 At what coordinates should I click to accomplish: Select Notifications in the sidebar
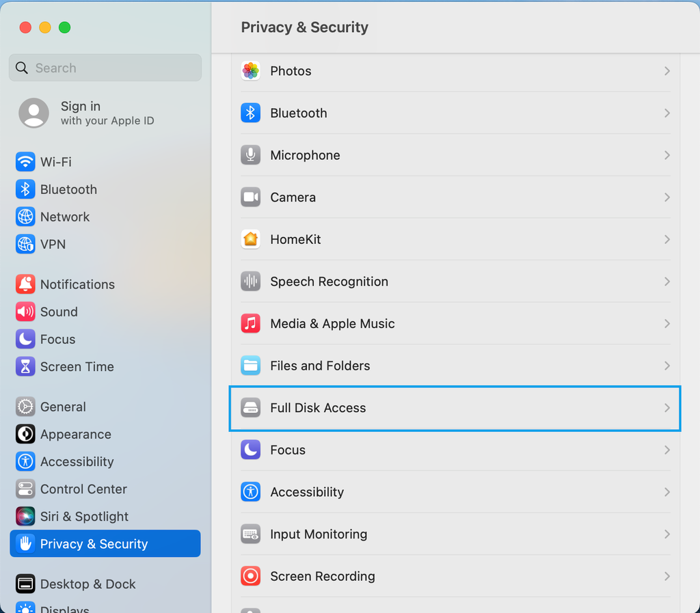(x=77, y=284)
